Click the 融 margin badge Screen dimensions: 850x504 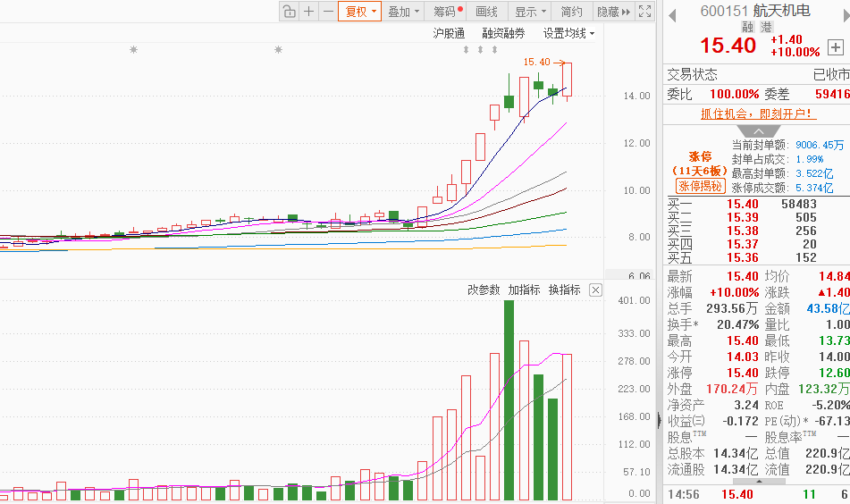(748, 27)
